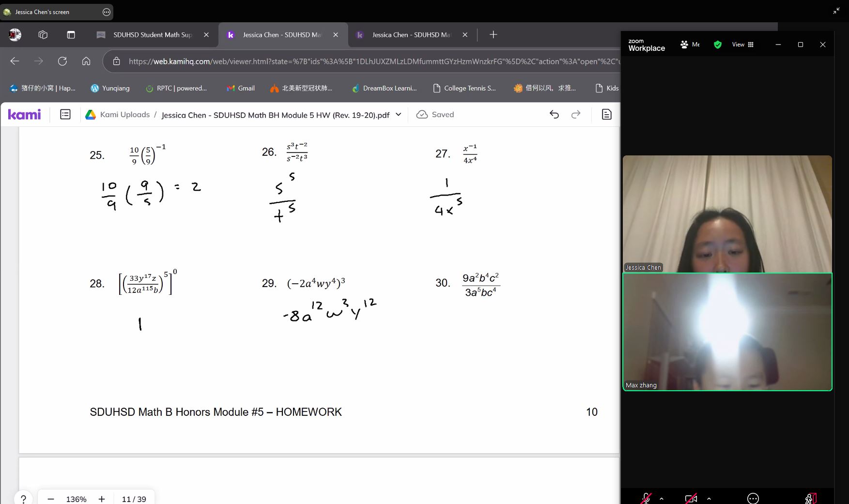Image resolution: width=849 pixels, height=504 pixels.
Task: Expand the document name dropdown arrow
Action: (x=399, y=115)
